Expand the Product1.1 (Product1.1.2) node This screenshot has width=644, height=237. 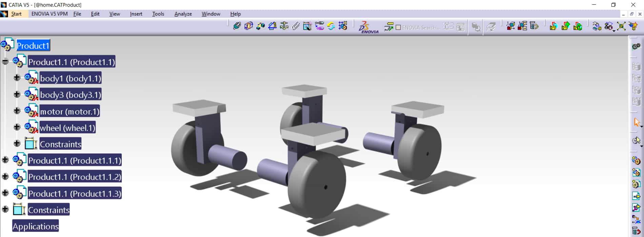[x=5, y=176]
